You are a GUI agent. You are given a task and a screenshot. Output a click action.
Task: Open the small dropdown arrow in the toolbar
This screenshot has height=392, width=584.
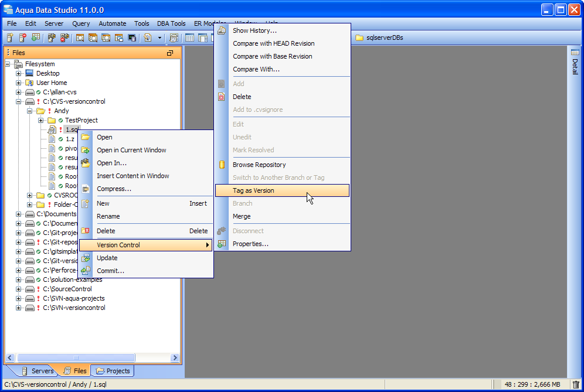point(160,38)
